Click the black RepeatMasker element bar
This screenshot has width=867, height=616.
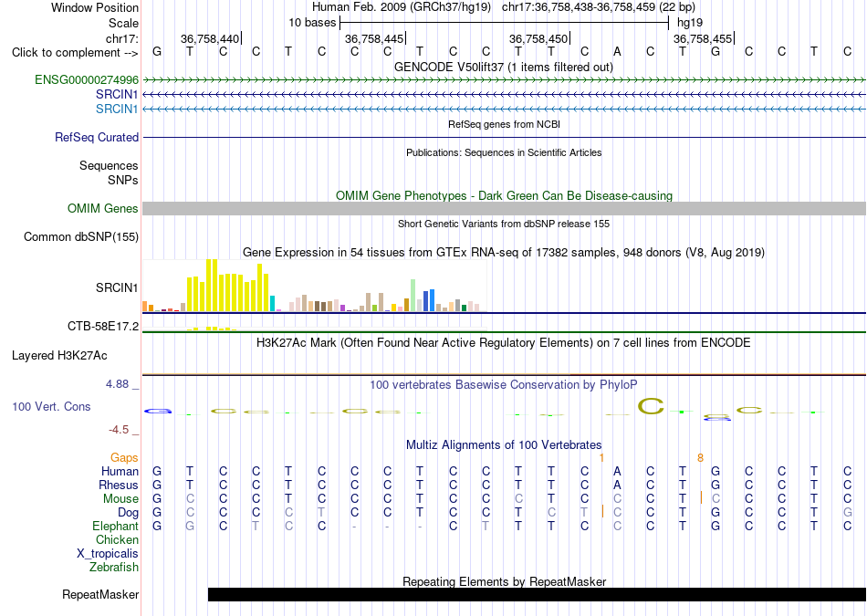537,594
